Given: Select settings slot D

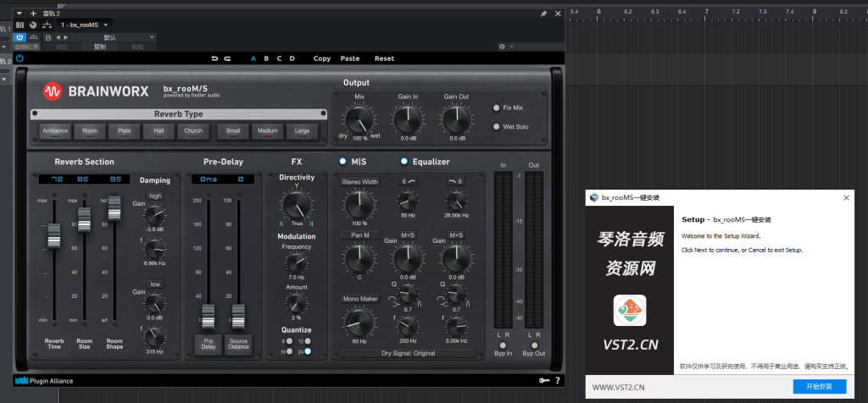Looking at the screenshot, I should pyautogui.click(x=292, y=58).
